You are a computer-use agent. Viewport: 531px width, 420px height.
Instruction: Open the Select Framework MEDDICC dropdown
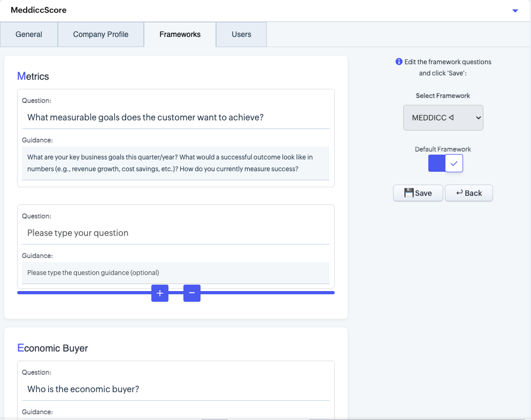pyautogui.click(x=443, y=118)
